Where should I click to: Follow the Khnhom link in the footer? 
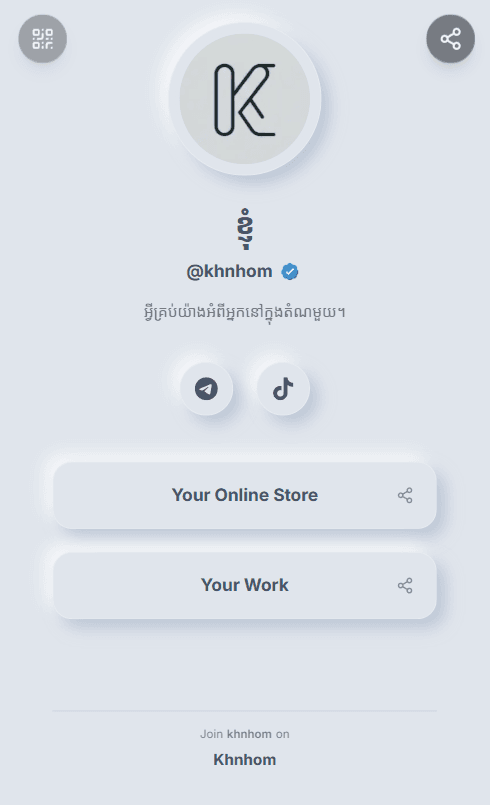(245, 760)
